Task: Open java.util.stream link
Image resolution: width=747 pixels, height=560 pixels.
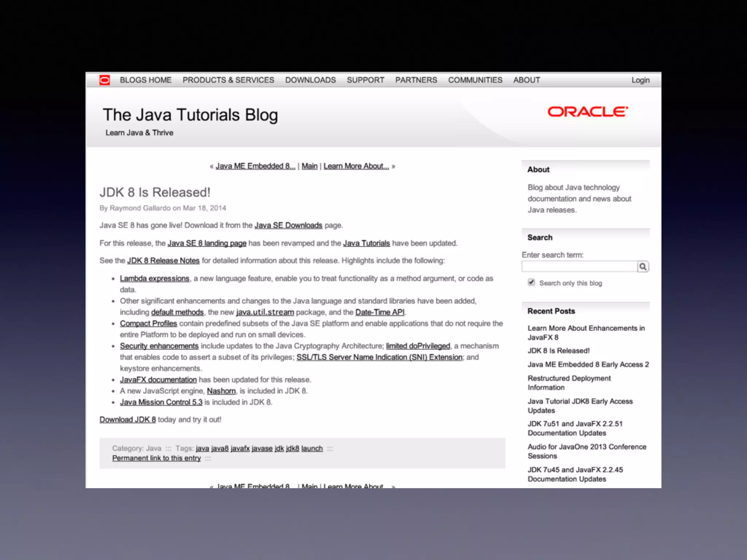Action: coord(265,312)
